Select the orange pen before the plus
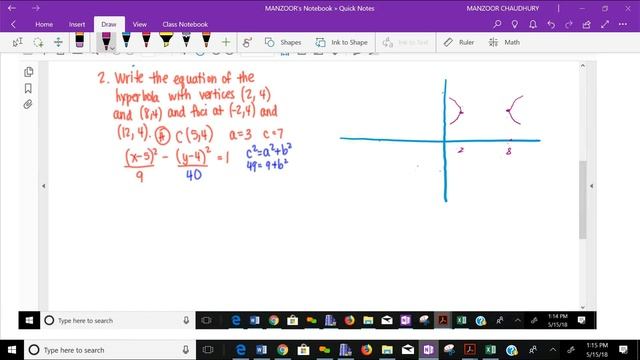The image size is (640, 360). point(206,40)
